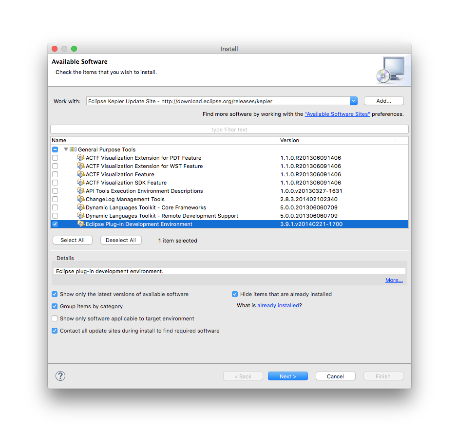The height and width of the screenshot is (448, 476).
Task: Click the Deselect All button
Action: 121,240
